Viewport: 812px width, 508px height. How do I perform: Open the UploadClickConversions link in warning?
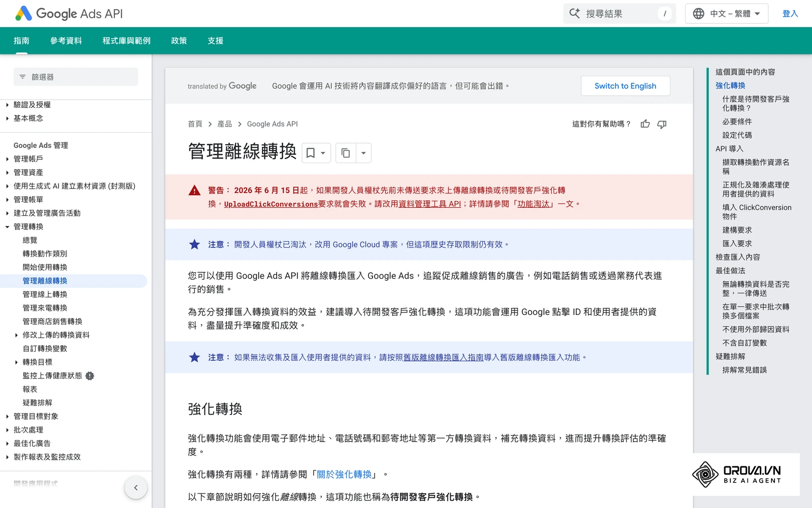[271, 204]
